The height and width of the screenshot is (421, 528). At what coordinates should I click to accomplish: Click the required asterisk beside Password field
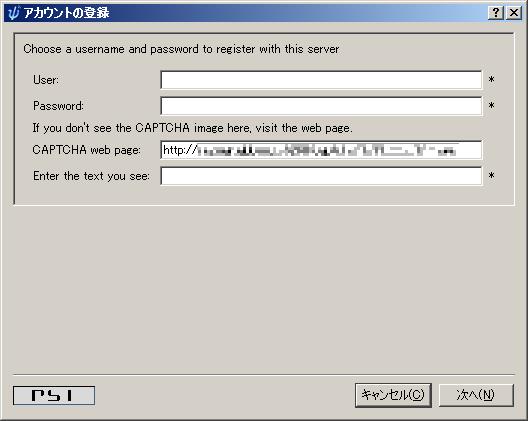[x=492, y=106]
